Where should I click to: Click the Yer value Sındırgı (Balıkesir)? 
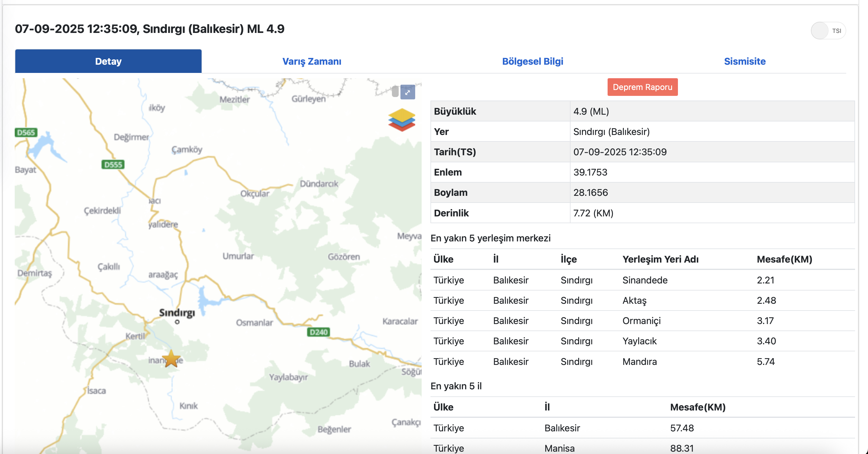coord(611,132)
